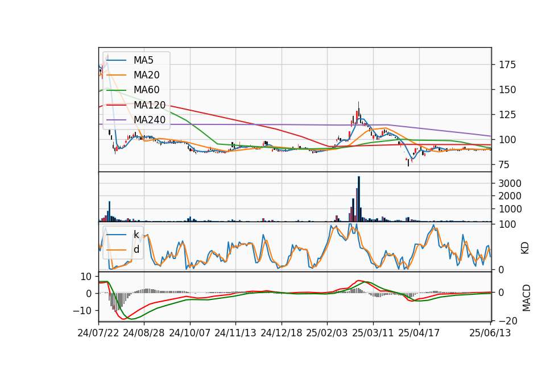Click the 24/12/18 date label
This screenshot has height=392, width=546.
[282, 333]
